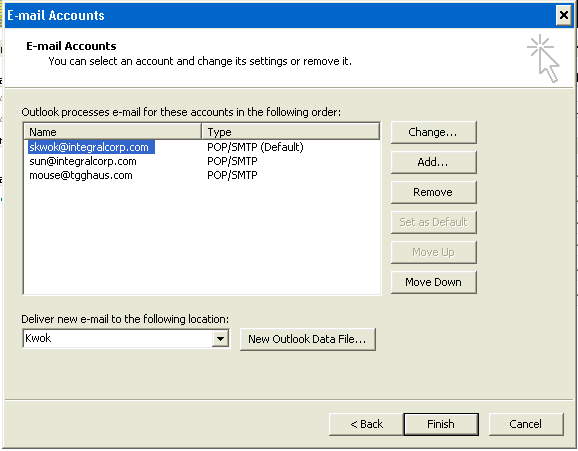Screen dimensions: 578x451
Task: Cancel the E-mail Accounts dialog
Action: point(526,424)
